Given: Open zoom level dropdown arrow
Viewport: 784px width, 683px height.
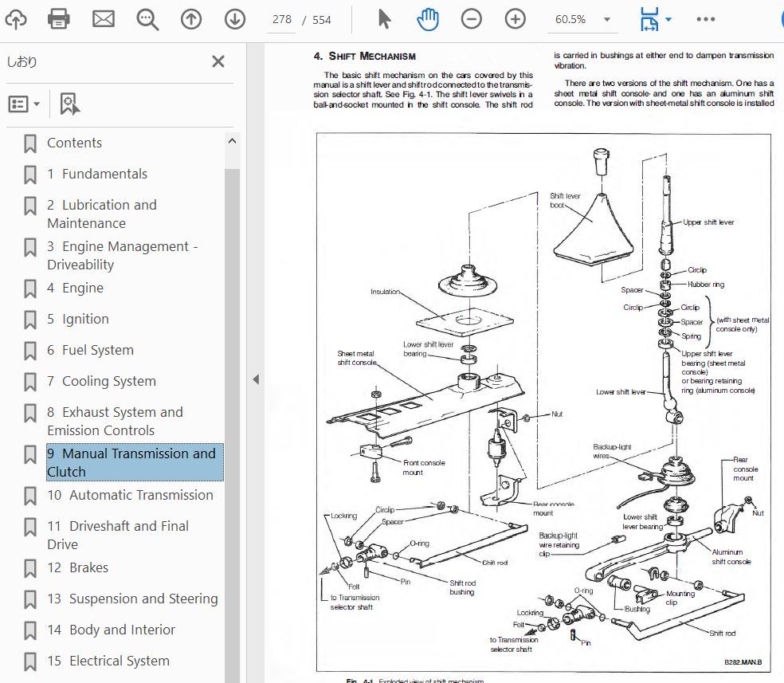Looking at the screenshot, I should coord(607,20).
